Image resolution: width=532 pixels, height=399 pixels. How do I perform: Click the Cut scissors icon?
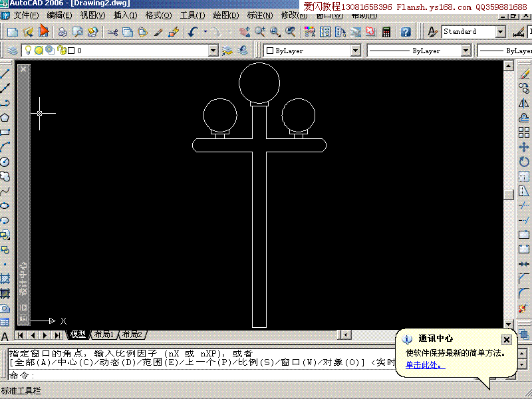[112, 32]
